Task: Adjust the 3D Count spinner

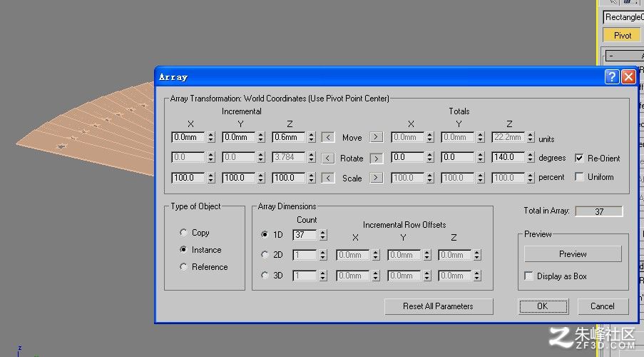Action: coord(323,276)
